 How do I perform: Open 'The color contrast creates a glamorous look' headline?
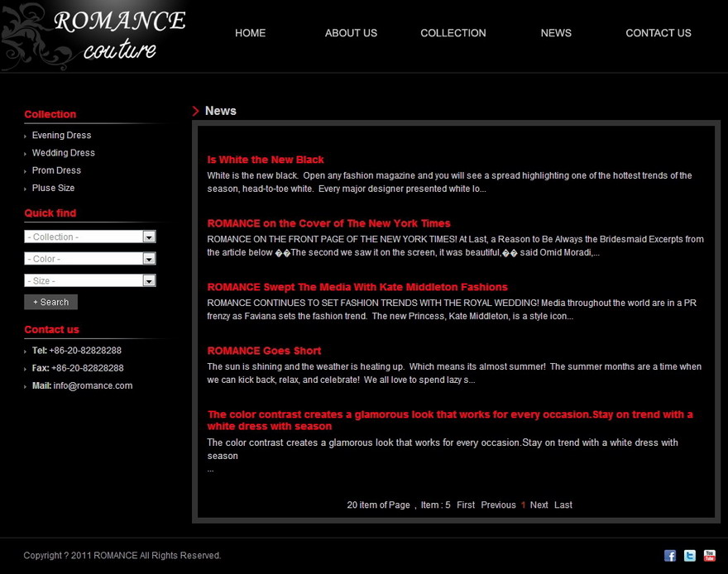pyautogui.click(x=450, y=420)
